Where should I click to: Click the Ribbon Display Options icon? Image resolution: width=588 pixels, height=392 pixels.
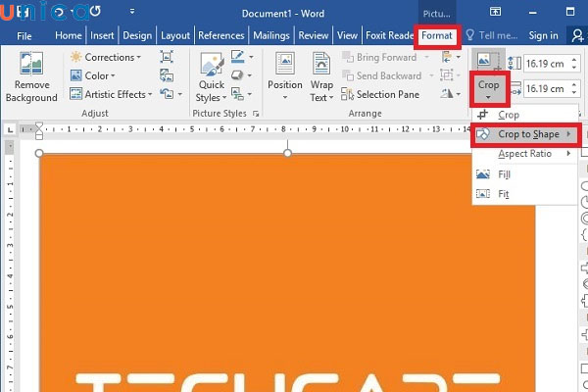pos(495,12)
